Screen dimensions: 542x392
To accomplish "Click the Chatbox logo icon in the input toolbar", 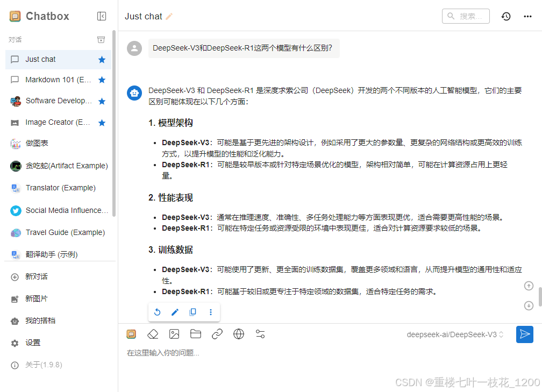I will (x=131, y=334).
